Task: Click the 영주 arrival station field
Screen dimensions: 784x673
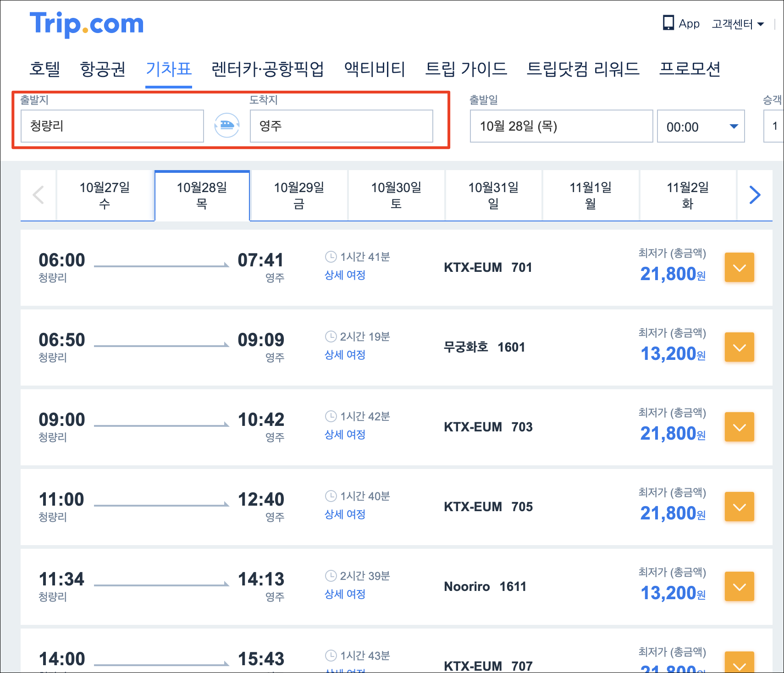Action: pos(342,126)
